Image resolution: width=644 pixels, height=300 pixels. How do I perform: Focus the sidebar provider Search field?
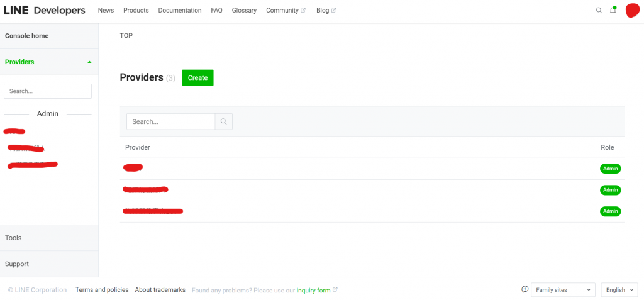tap(48, 91)
